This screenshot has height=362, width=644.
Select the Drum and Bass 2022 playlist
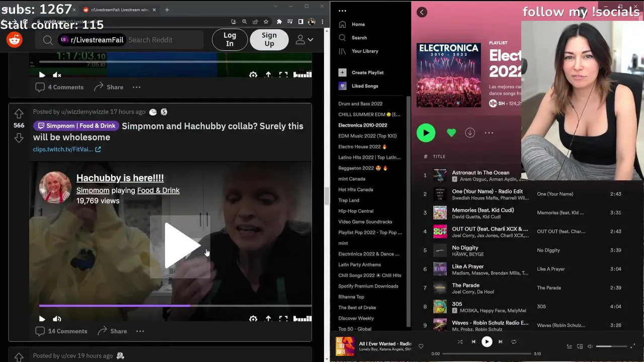tap(360, 104)
